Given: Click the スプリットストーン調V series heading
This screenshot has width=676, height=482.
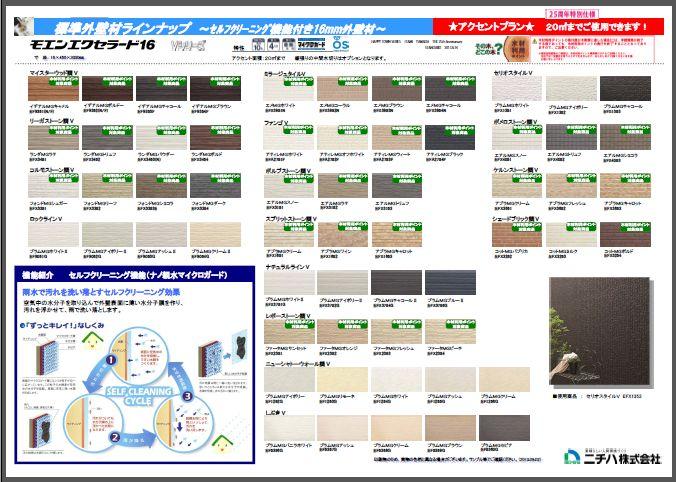Looking at the screenshot, I should [291, 219].
